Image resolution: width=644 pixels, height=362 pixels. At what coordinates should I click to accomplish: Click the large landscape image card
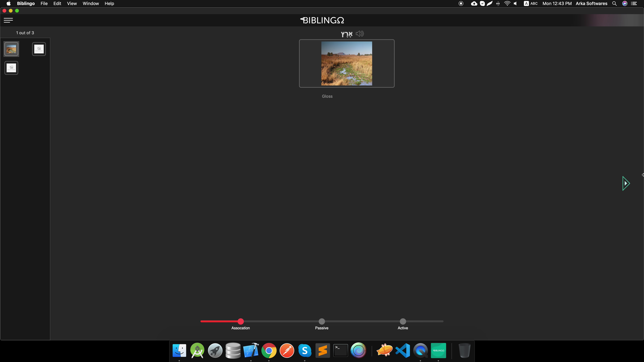pos(347,63)
